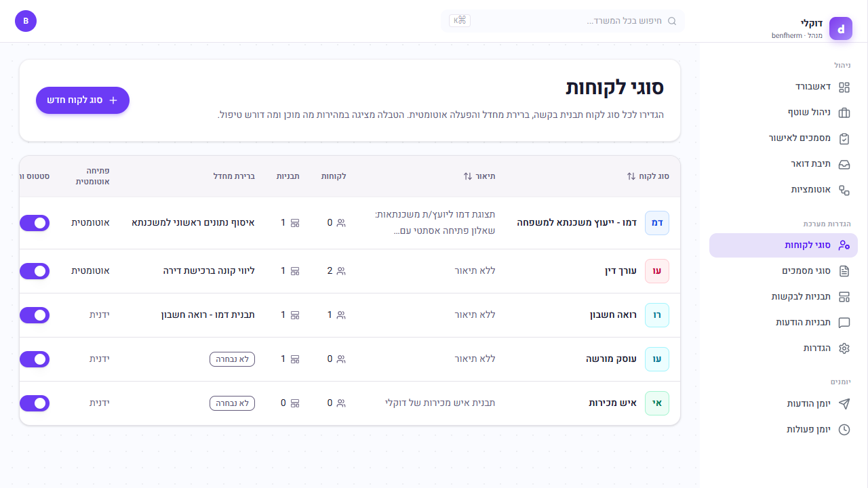Click the briefcase icon beside ניהול שוטף
The image size is (868, 488).
pos(844,113)
